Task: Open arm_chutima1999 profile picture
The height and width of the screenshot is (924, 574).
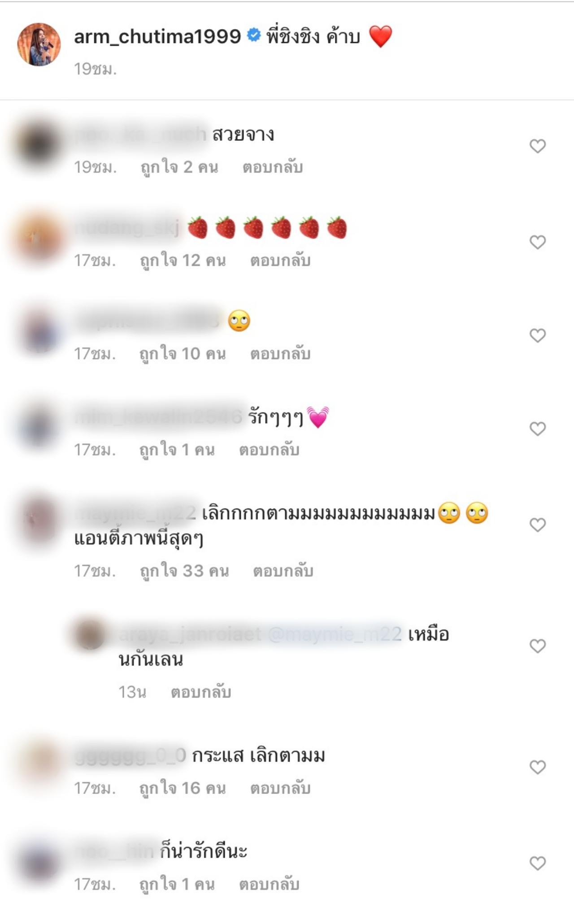Action: click(39, 44)
